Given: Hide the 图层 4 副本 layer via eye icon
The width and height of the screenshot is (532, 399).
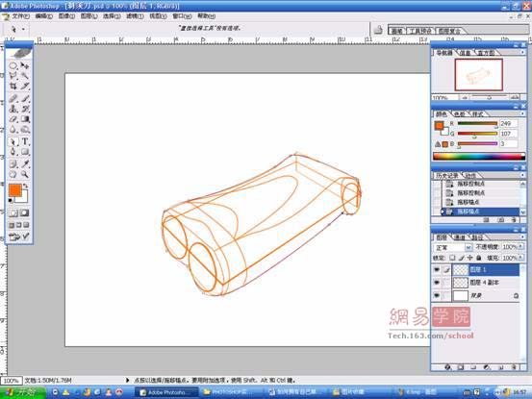Looking at the screenshot, I should tap(437, 282).
